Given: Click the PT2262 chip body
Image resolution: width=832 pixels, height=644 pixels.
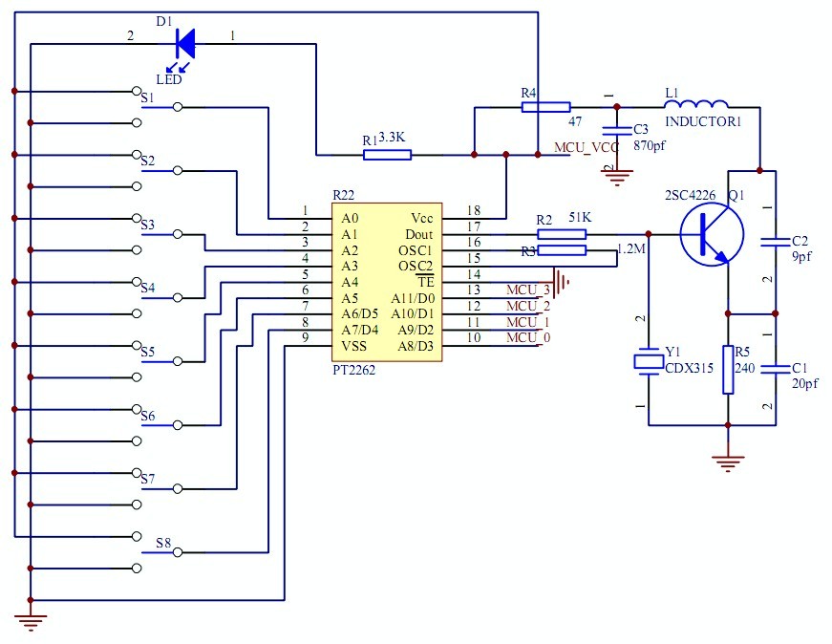Looking at the screenshot, I should point(388,282).
